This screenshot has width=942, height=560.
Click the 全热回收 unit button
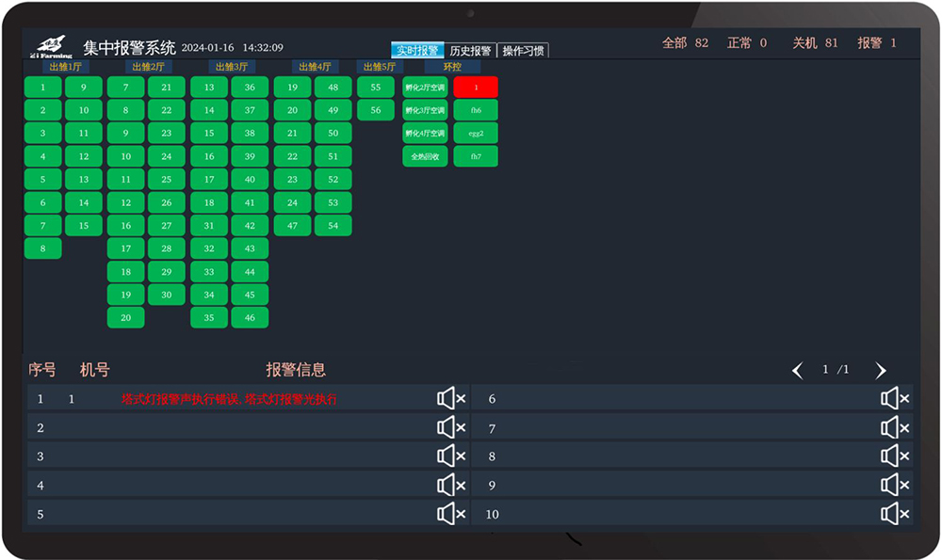pyautogui.click(x=425, y=157)
